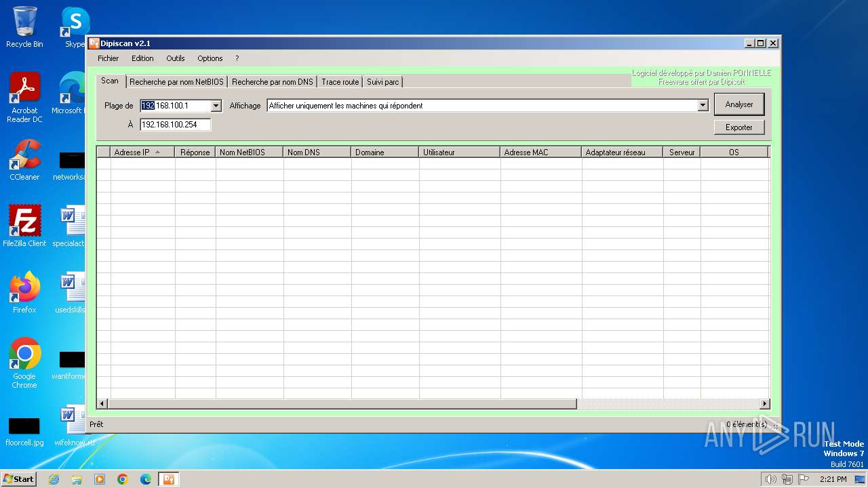Open the Options menu
The height and width of the screenshot is (488, 868).
point(210,58)
